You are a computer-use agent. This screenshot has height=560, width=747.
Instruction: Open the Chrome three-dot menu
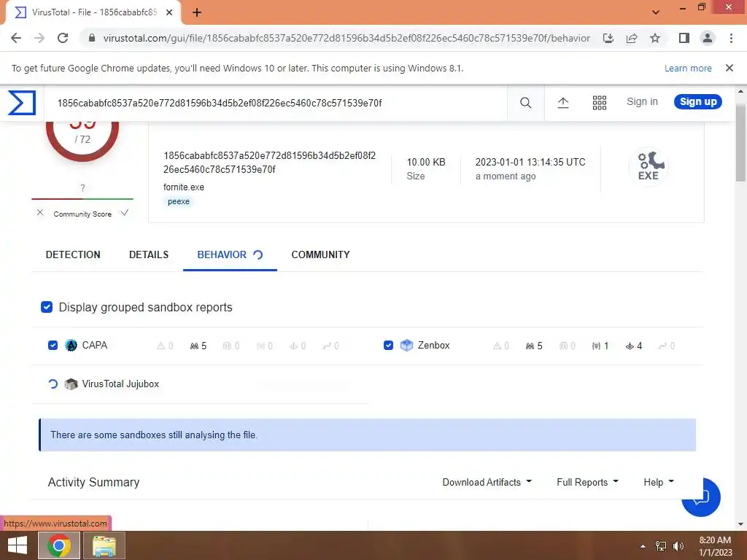[x=731, y=38]
